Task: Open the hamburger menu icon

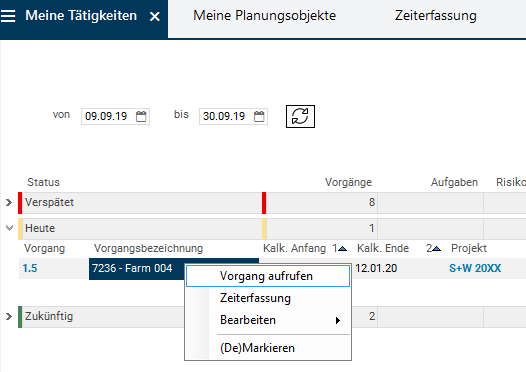Action: (x=8, y=16)
